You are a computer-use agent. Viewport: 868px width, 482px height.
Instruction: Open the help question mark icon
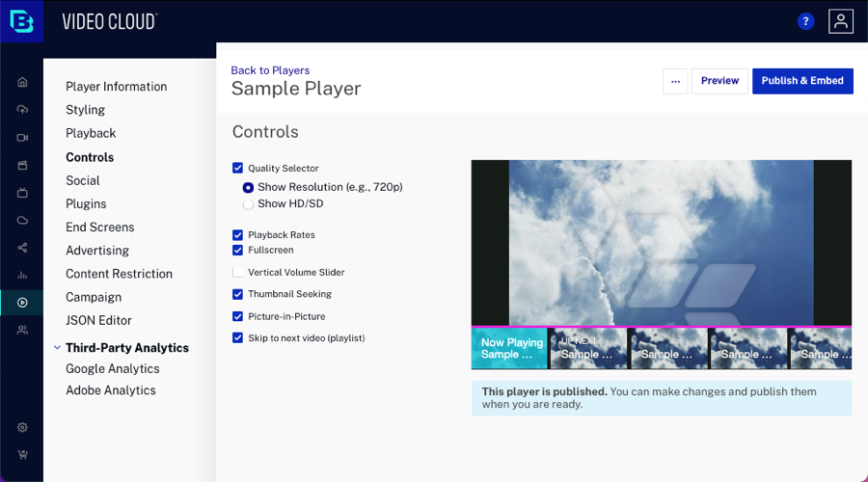click(805, 21)
